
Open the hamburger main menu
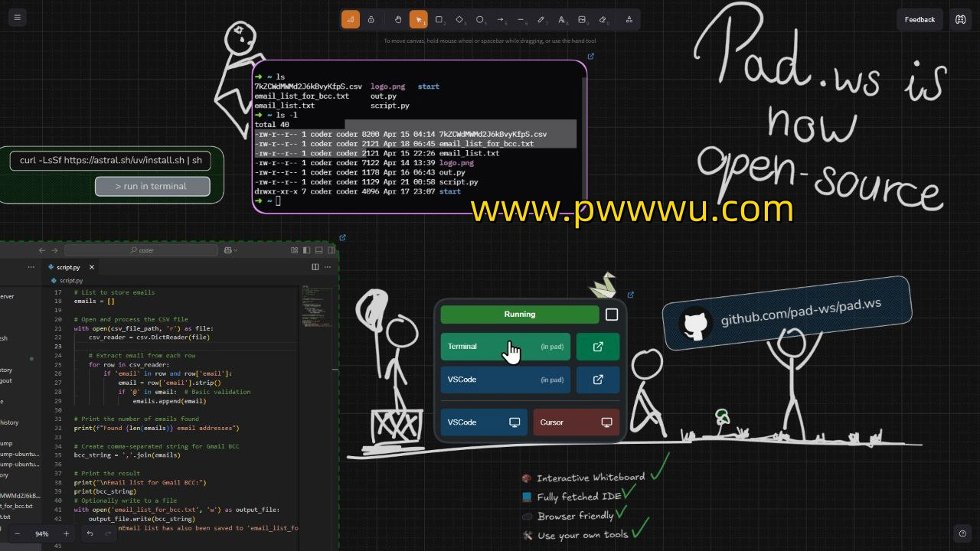pyautogui.click(x=17, y=18)
